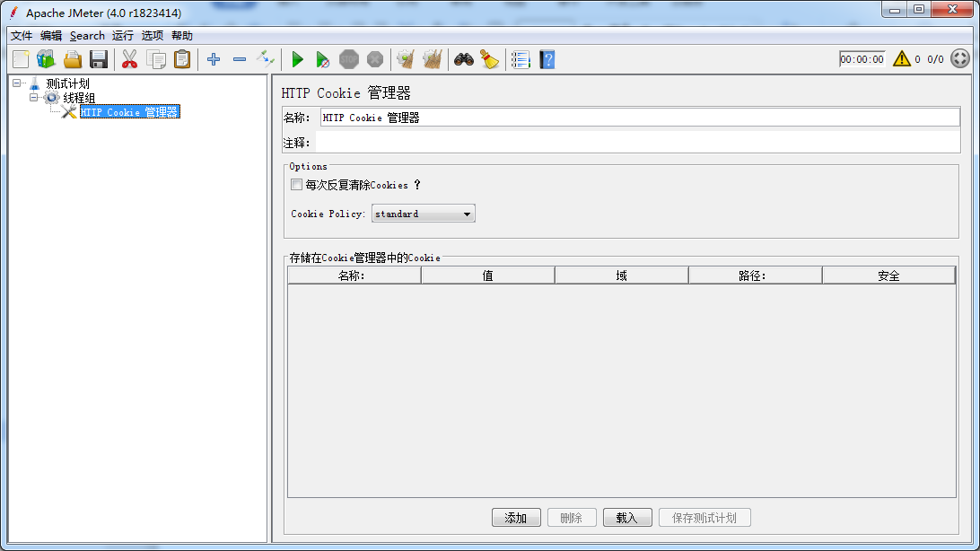The height and width of the screenshot is (551, 980).
Task: Stop the test with STOP icon
Action: pyautogui.click(x=349, y=59)
